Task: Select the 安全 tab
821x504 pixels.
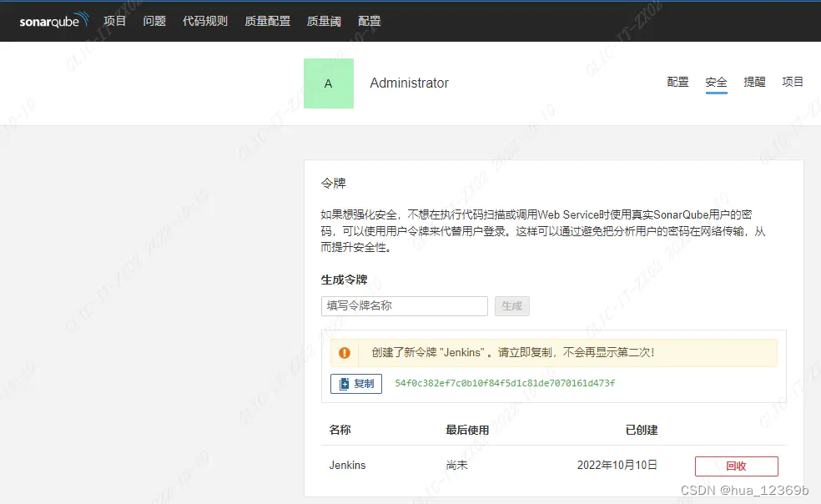Action: point(716,83)
